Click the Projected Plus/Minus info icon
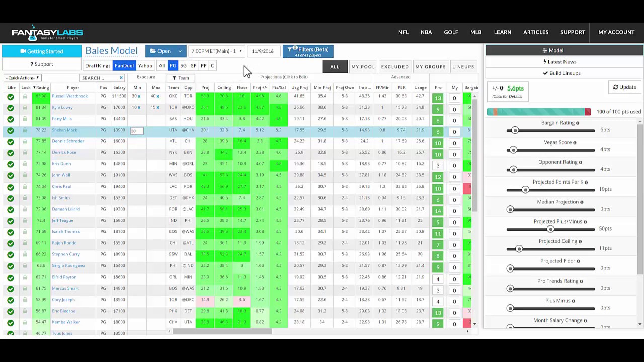644x362 pixels. (x=585, y=222)
